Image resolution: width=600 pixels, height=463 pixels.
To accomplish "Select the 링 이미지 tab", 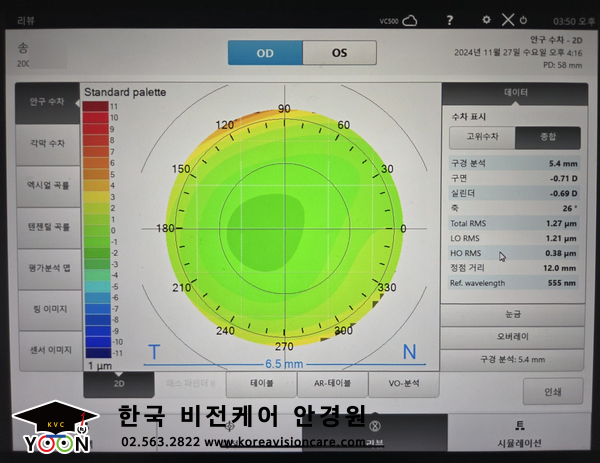I will pyautogui.click(x=47, y=311).
